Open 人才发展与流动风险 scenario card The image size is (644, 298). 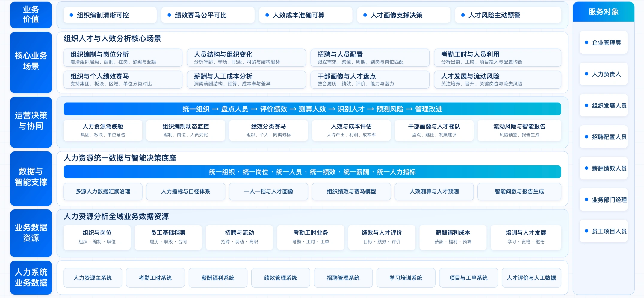tap(498, 80)
